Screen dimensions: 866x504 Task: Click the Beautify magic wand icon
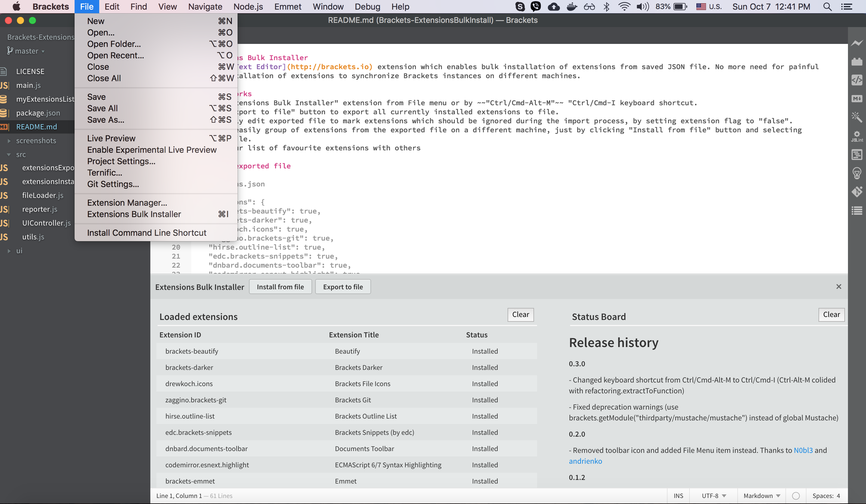coord(857,117)
